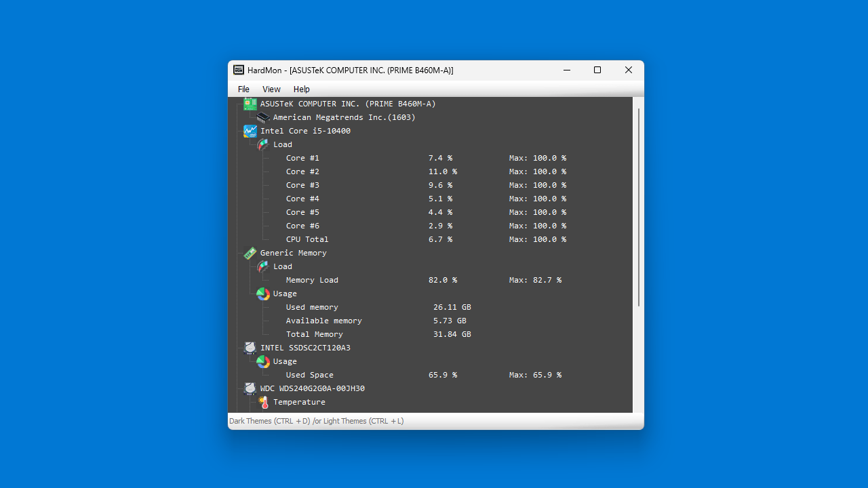The height and width of the screenshot is (488, 868).
Task: Click the 31.84 GB total memory value
Action: click(x=452, y=334)
